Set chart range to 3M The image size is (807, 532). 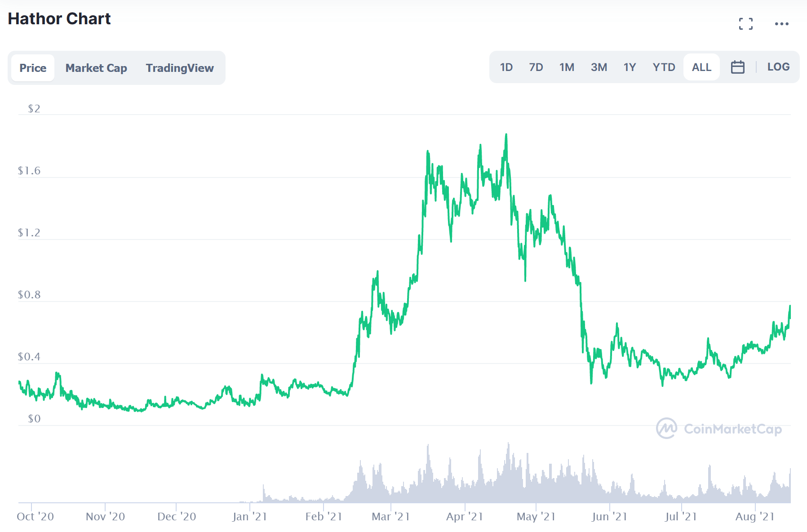[x=599, y=67]
